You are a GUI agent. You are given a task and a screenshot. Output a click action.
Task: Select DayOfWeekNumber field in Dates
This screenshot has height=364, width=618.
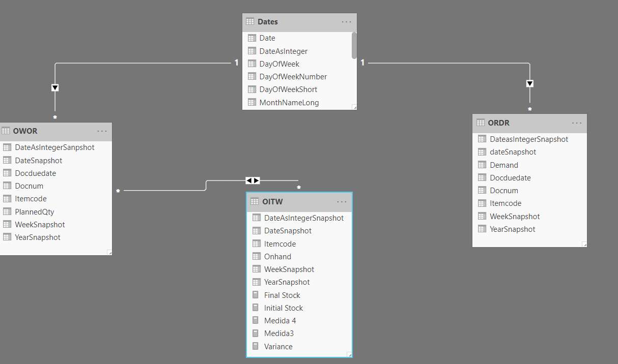click(x=299, y=77)
